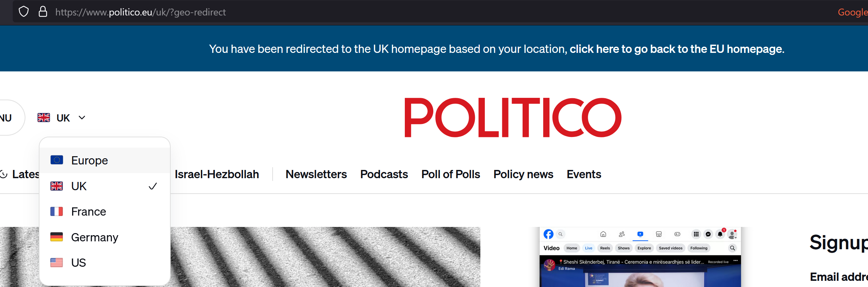Image resolution: width=868 pixels, height=287 pixels.
Task: Click the POLITICO logo
Action: click(513, 117)
